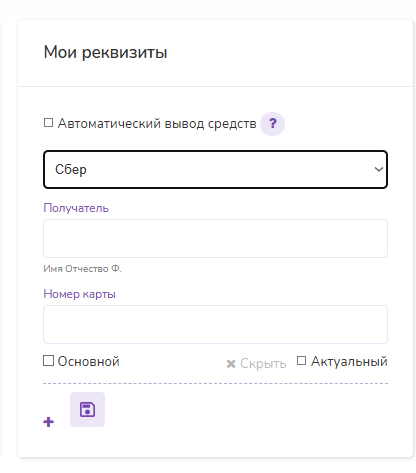Click the chevron arrow of bank selector
The height and width of the screenshot is (473, 416).
coord(379,169)
